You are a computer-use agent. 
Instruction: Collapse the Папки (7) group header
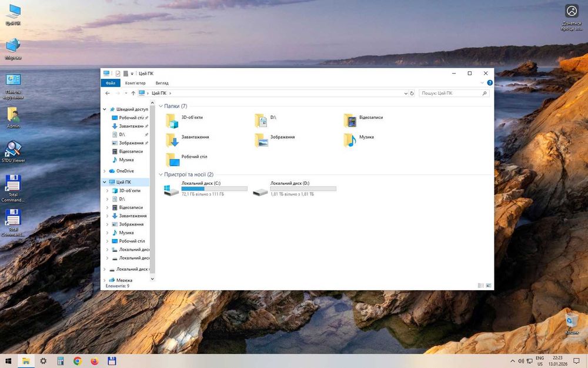point(161,106)
